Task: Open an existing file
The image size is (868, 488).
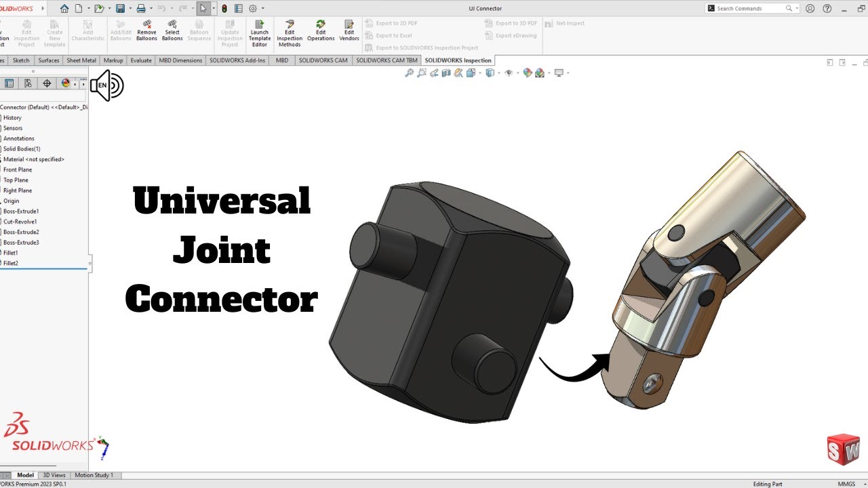Action: pyautogui.click(x=99, y=9)
